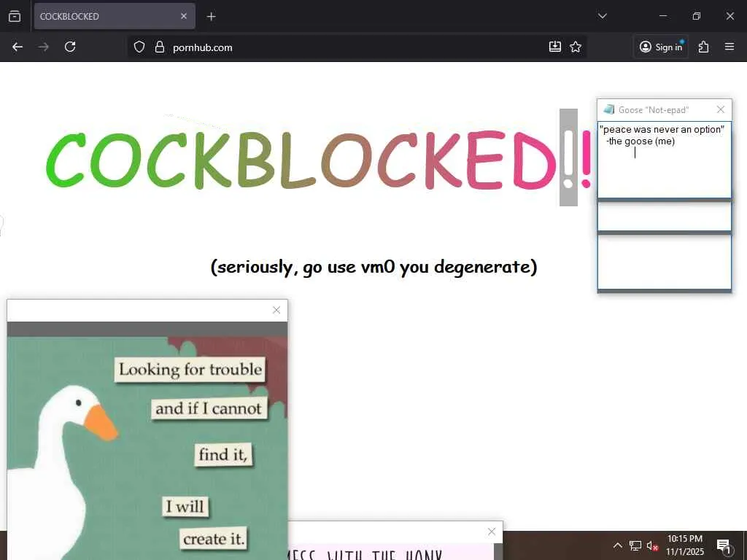Screen dimensions: 747x560
Task: Close the bottom honk meme popup
Action: click(492, 532)
